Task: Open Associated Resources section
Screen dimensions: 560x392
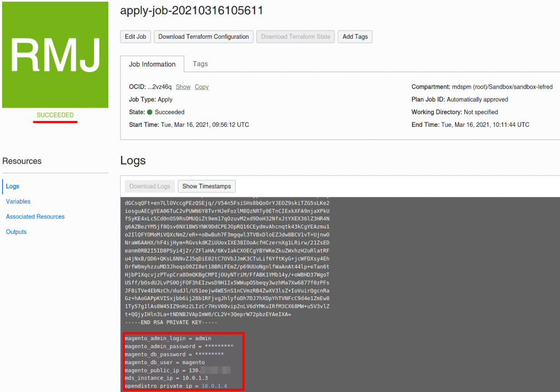Action: click(x=36, y=217)
